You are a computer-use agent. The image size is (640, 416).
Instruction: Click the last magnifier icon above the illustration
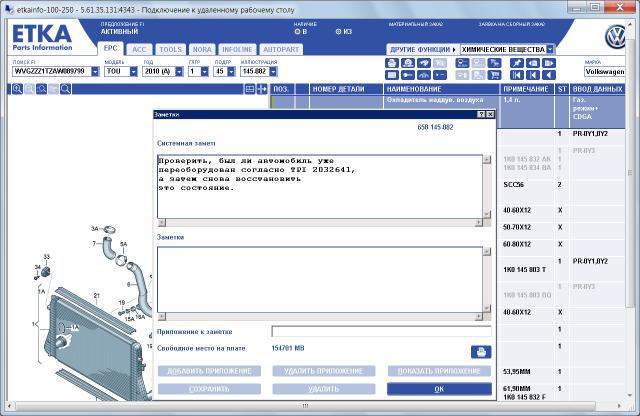pos(66,89)
